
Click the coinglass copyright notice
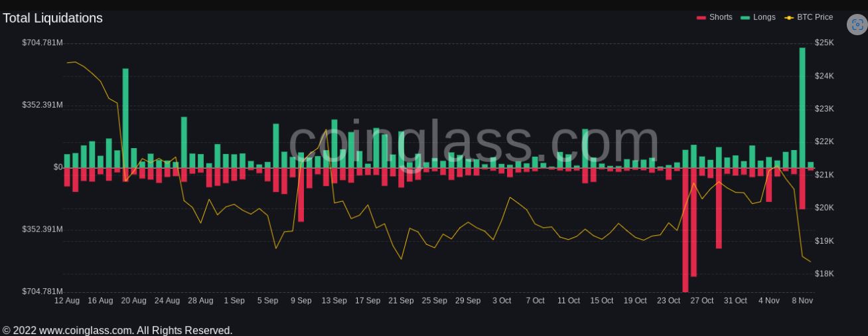coord(117,330)
